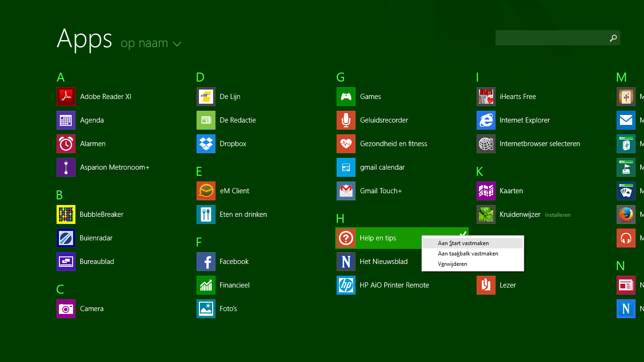644x362 pixels.
Task: Click the headphones music icon under M
Action: tap(626, 238)
